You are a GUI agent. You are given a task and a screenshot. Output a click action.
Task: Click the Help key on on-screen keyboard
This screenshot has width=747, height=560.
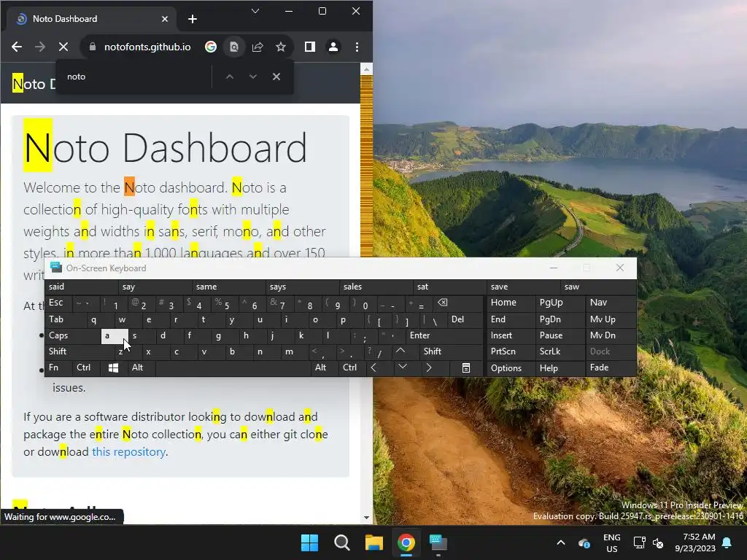tap(560, 368)
